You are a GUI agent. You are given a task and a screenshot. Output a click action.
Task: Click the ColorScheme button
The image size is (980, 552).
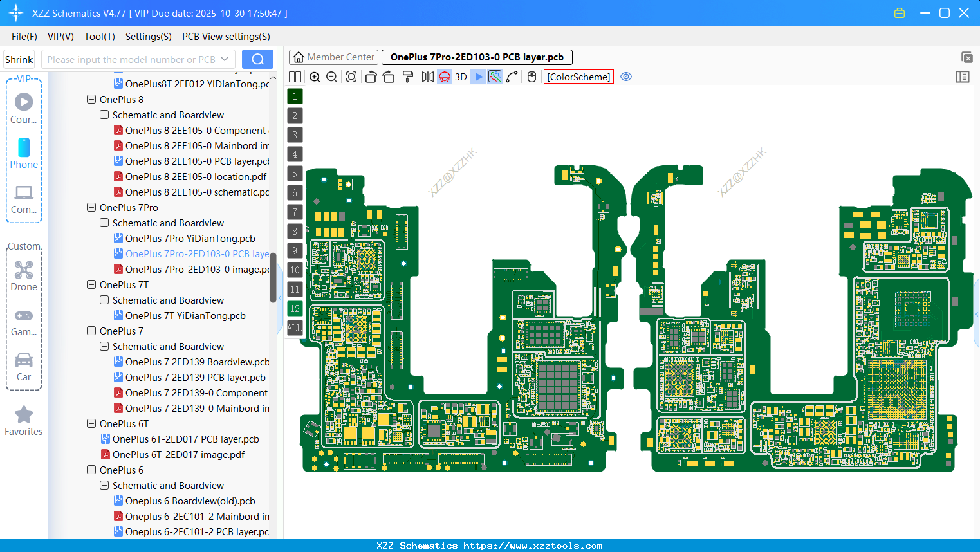tap(578, 77)
